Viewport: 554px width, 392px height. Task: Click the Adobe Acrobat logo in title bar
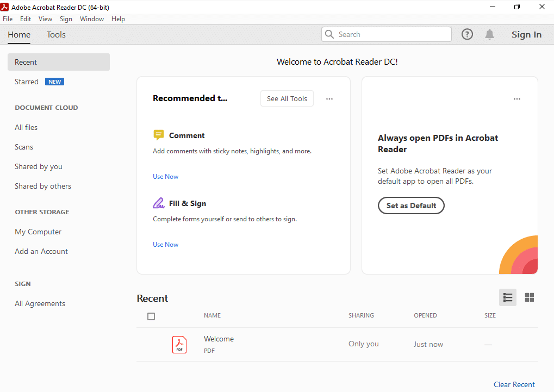(6, 7)
